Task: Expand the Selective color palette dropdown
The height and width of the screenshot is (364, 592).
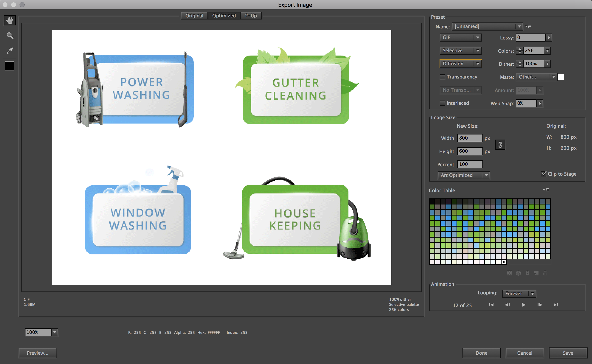Action: point(476,50)
